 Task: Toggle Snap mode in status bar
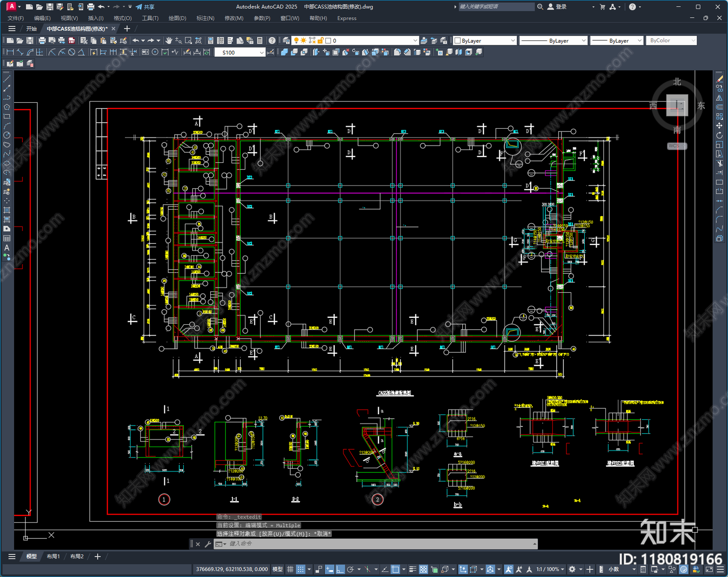[301, 569]
